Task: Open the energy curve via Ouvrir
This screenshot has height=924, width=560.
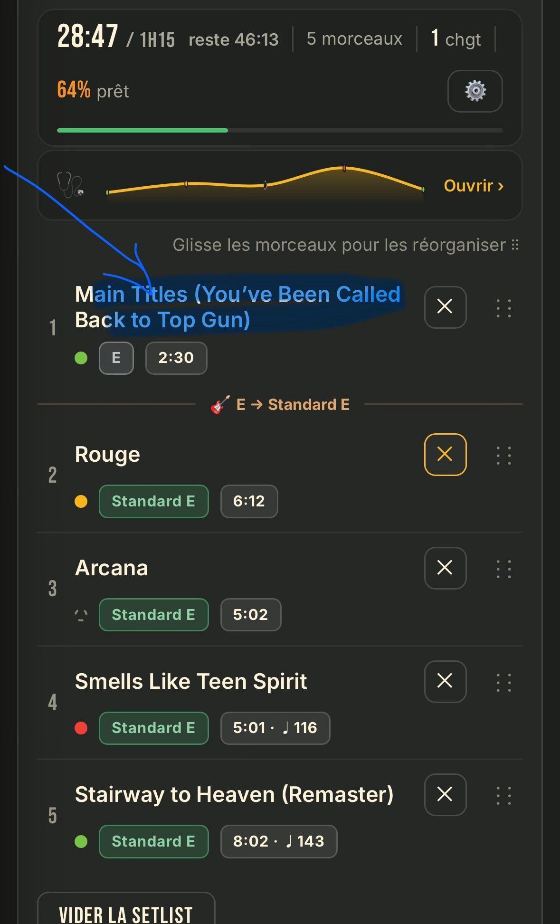Action: pyautogui.click(x=474, y=186)
